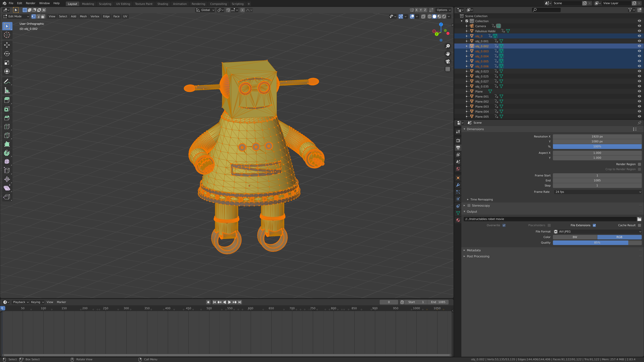Click the UV Editing workspace tab

(123, 4)
